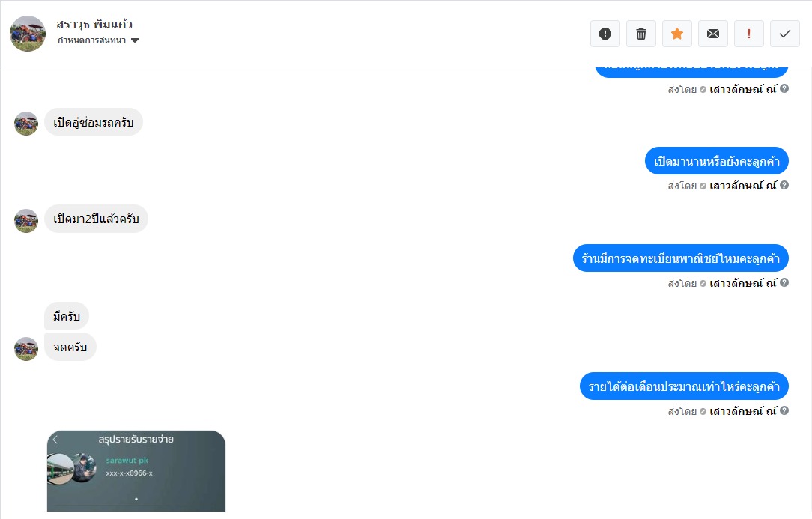Click help icon beside first เสาวลักษณ์ sender label

[x=784, y=88]
